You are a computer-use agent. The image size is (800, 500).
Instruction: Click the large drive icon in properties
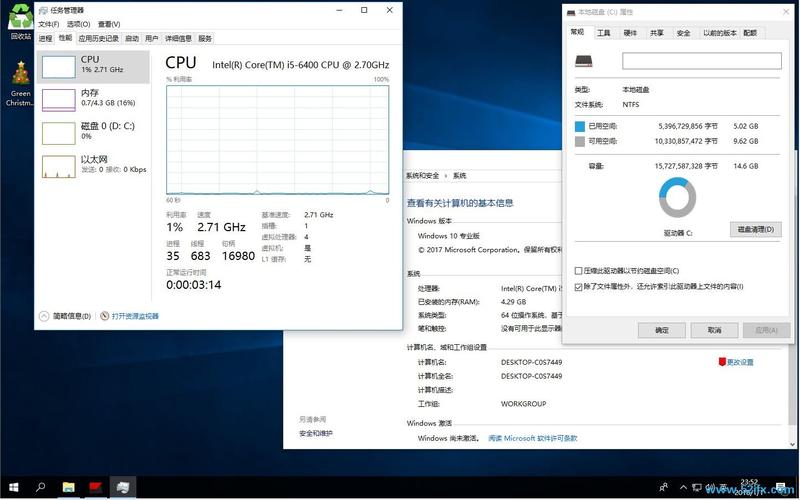[x=584, y=61]
